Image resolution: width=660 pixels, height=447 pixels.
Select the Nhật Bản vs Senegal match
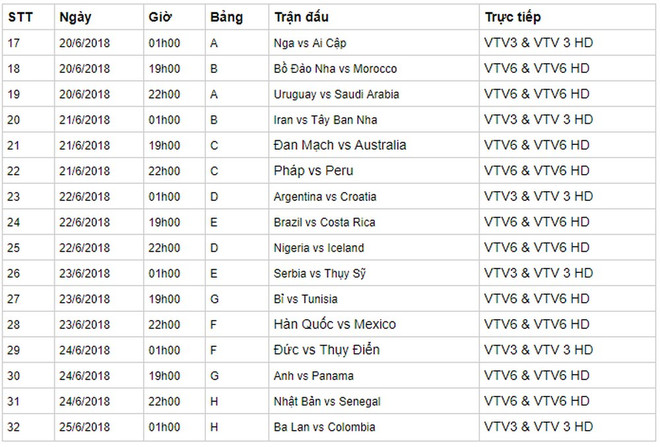click(327, 400)
